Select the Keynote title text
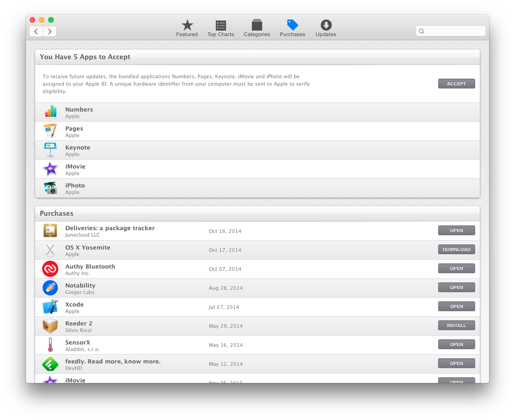515x420 pixels. (x=77, y=147)
